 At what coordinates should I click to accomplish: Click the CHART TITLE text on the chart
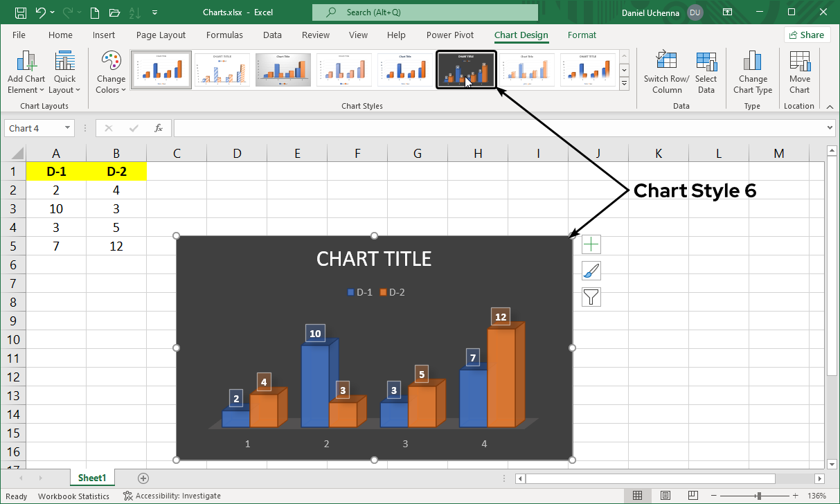(374, 259)
